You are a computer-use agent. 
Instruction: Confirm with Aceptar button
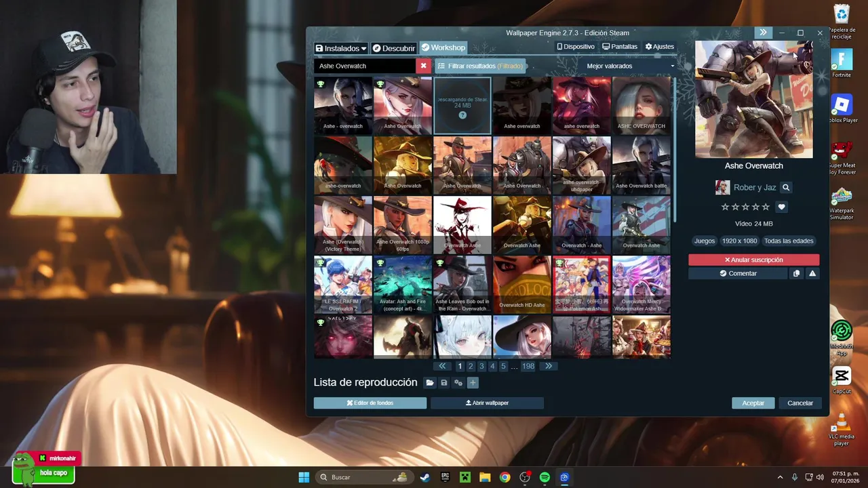pos(753,403)
